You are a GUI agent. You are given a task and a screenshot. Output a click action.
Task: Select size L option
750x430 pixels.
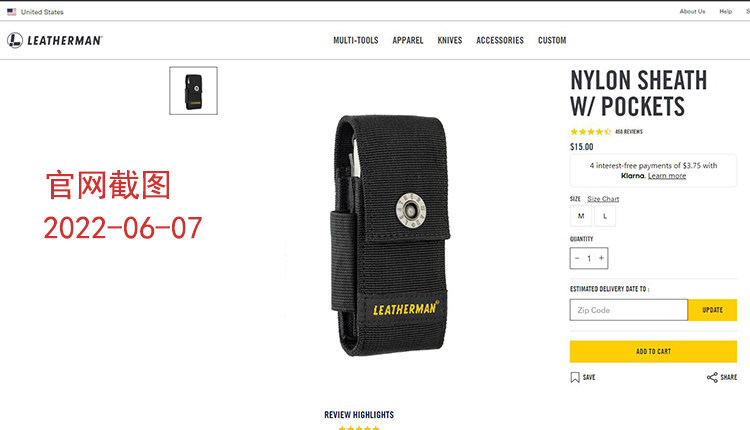pos(605,216)
